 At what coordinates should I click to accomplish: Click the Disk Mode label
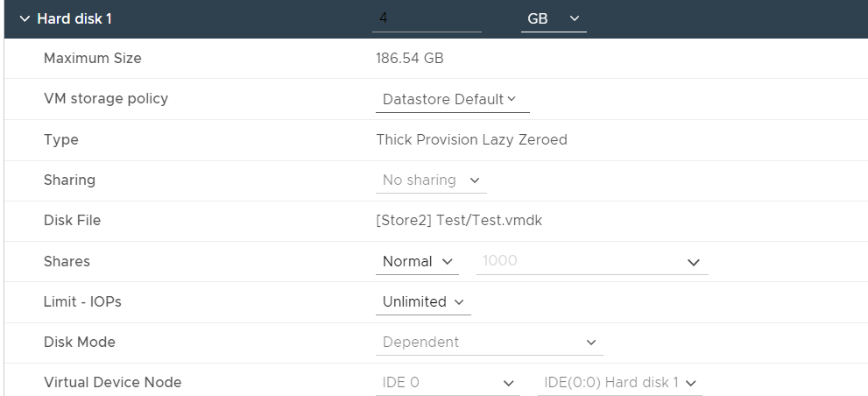coord(79,342)
